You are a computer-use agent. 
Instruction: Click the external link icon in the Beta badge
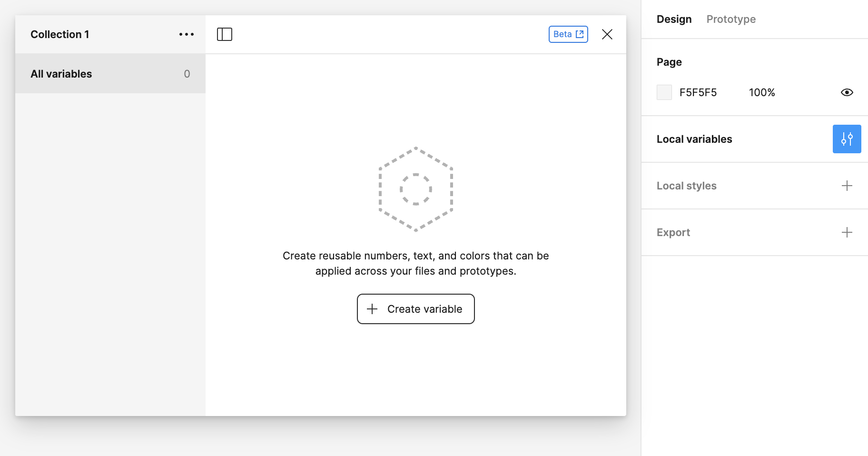579,34
